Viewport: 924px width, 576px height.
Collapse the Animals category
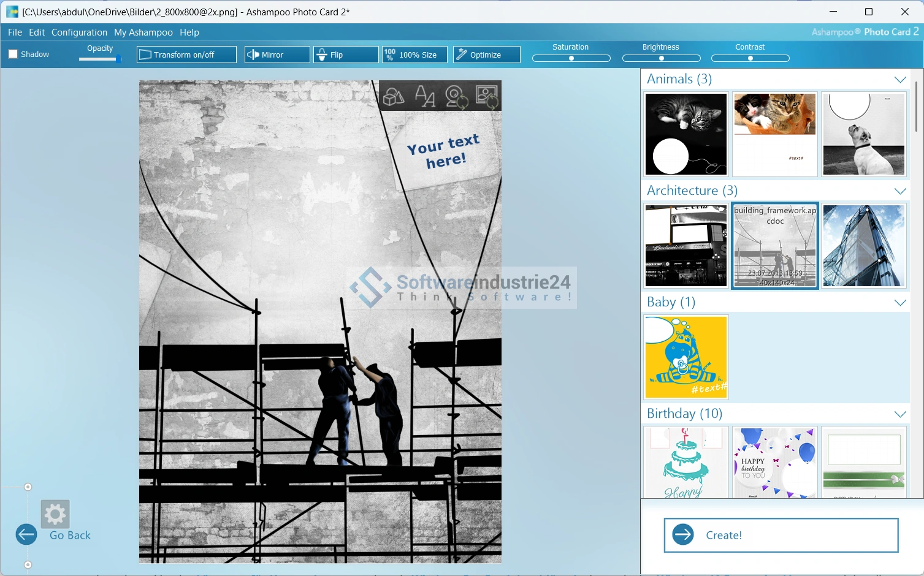(899, 80)
